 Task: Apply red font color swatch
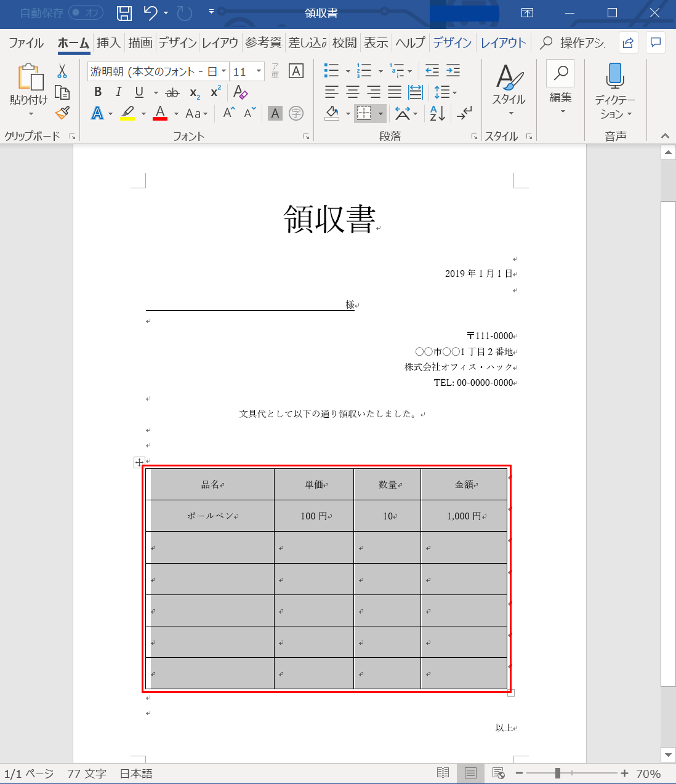pos(160,113)
